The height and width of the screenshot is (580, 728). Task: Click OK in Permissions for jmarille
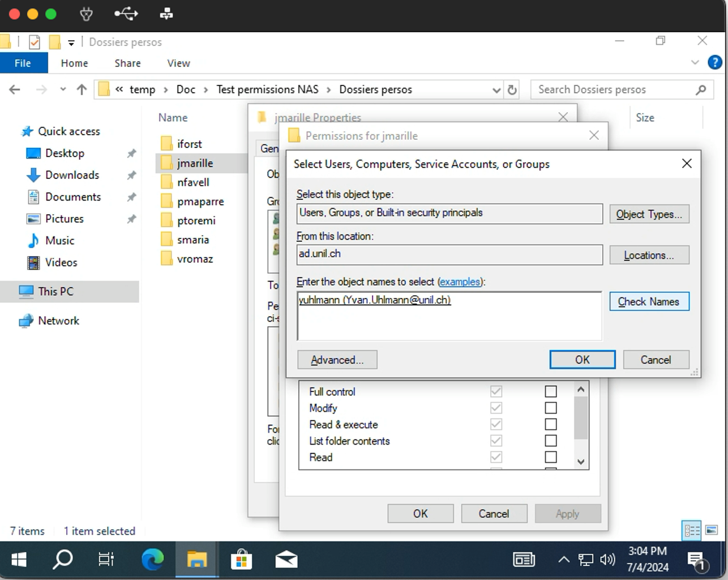click(x=420, y=514)
